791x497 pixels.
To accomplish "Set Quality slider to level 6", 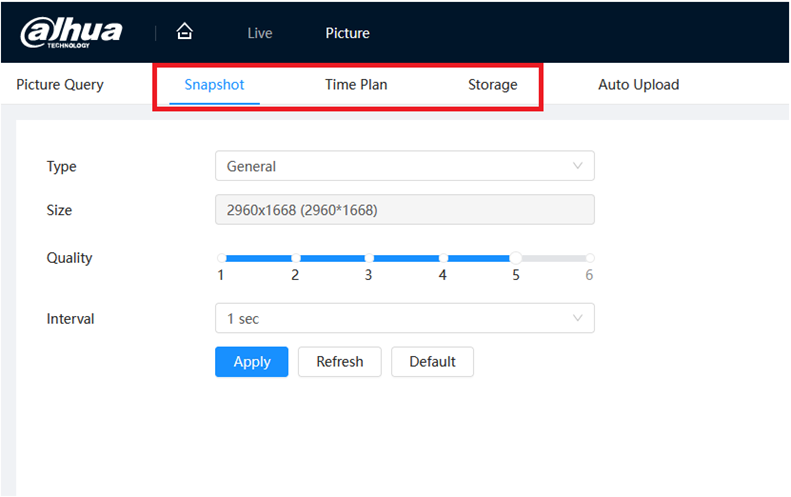I will point(590,258).
